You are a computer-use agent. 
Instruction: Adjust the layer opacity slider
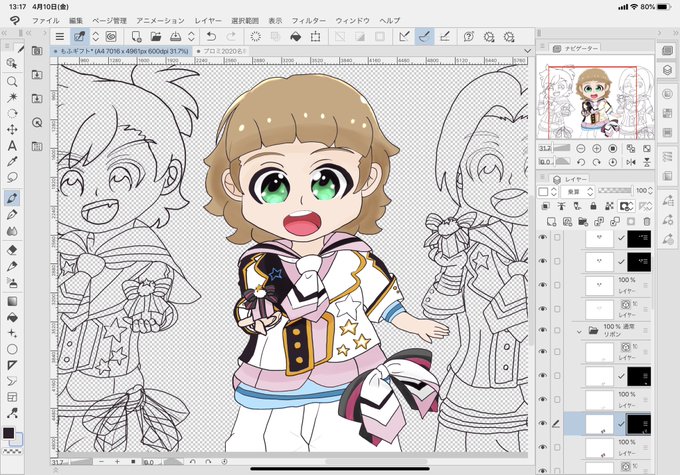(615, 190)
